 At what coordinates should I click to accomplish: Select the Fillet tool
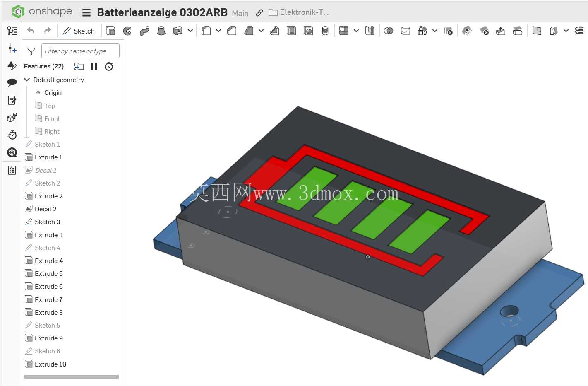point(206,31)
